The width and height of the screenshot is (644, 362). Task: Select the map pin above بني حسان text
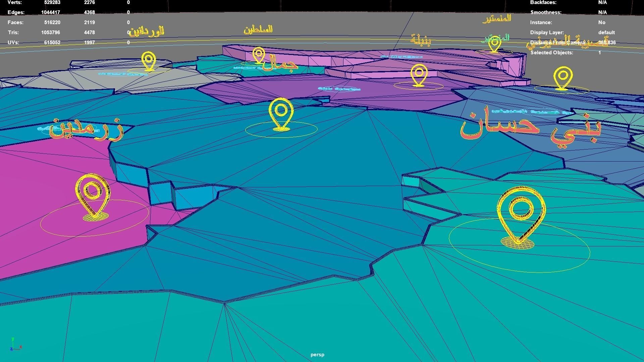(563, 78)
